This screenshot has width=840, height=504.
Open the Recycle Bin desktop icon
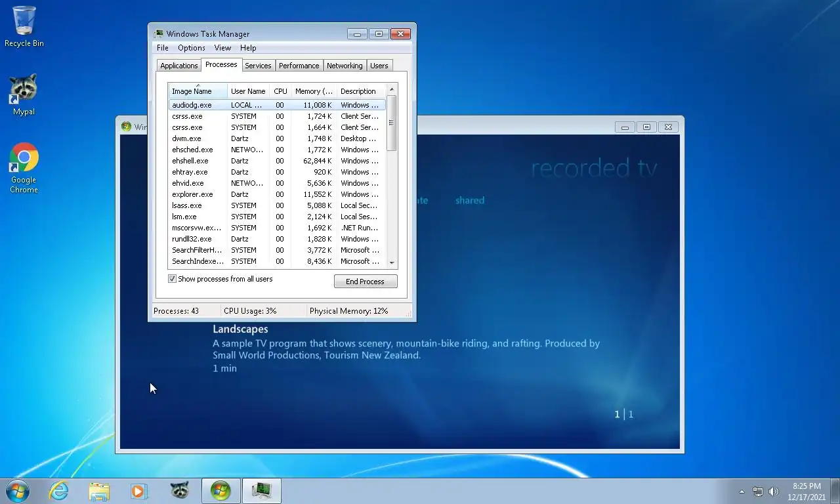click(x=24, y=26)
